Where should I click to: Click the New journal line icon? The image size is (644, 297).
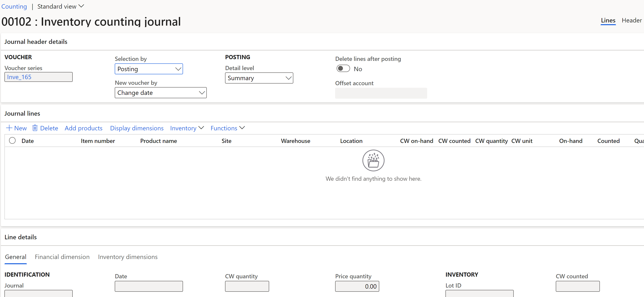(16, 128)
